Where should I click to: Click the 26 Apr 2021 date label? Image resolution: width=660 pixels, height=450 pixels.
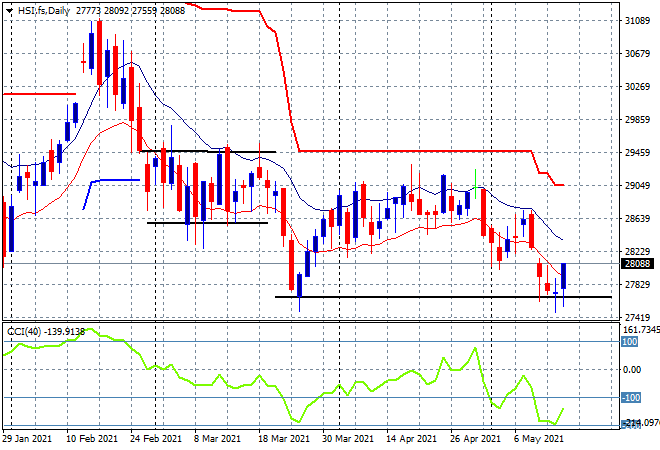coord(476,439)
